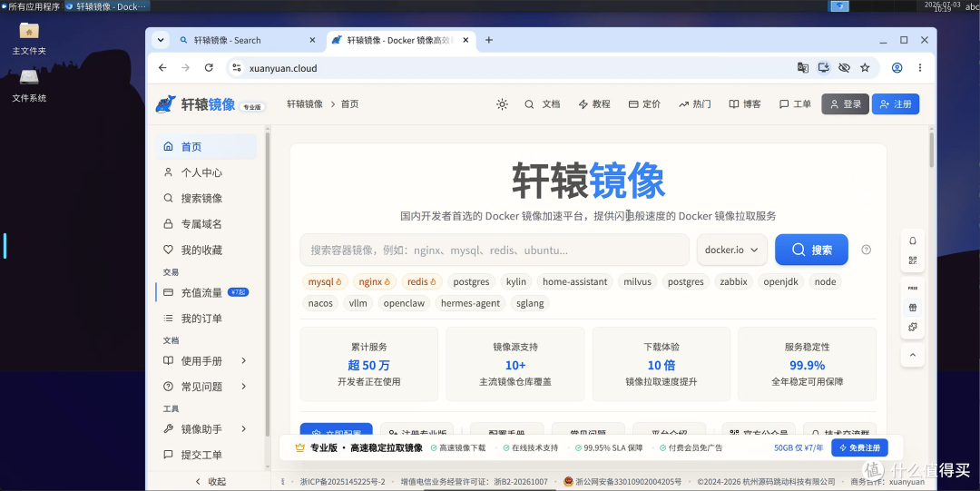Select the nacos tag
980x491 pixels.
pos(320,303)
